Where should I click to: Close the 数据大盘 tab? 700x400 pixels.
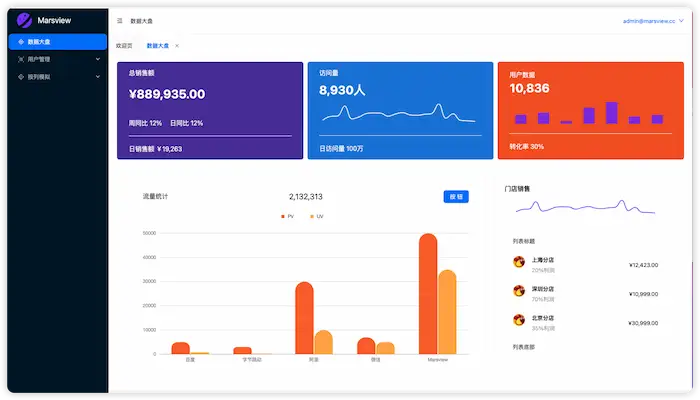coord(177,46)
